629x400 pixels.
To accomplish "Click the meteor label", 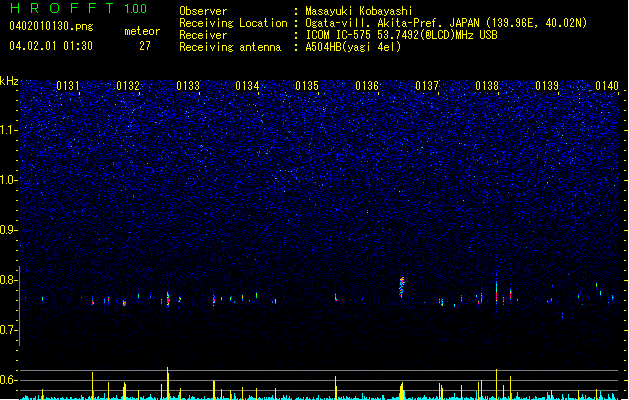I will click(142, 31).
